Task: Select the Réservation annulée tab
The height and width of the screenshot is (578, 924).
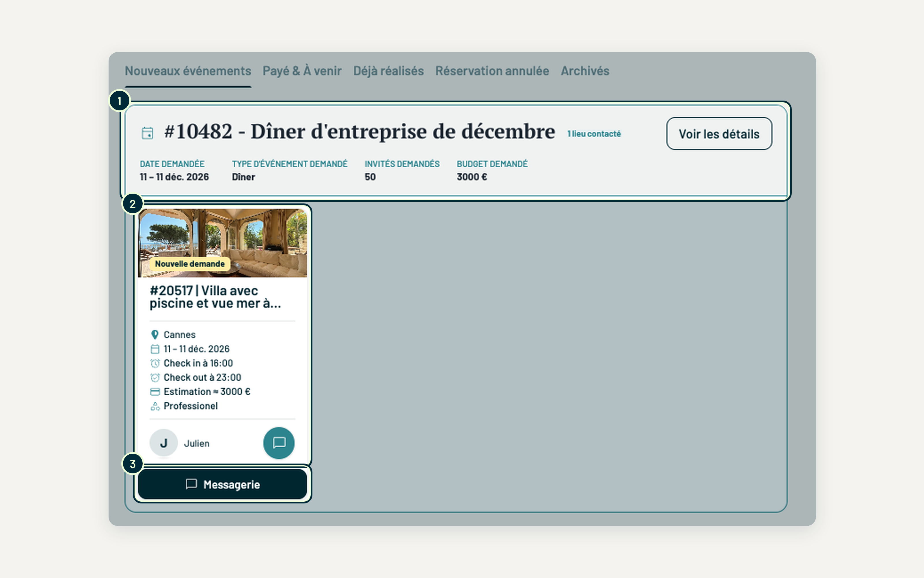Action: (492, 71)
